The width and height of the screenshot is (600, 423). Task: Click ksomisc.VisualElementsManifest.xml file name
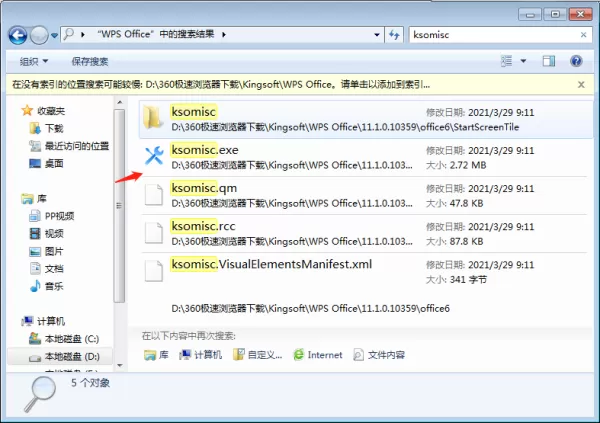click(272, 264)
